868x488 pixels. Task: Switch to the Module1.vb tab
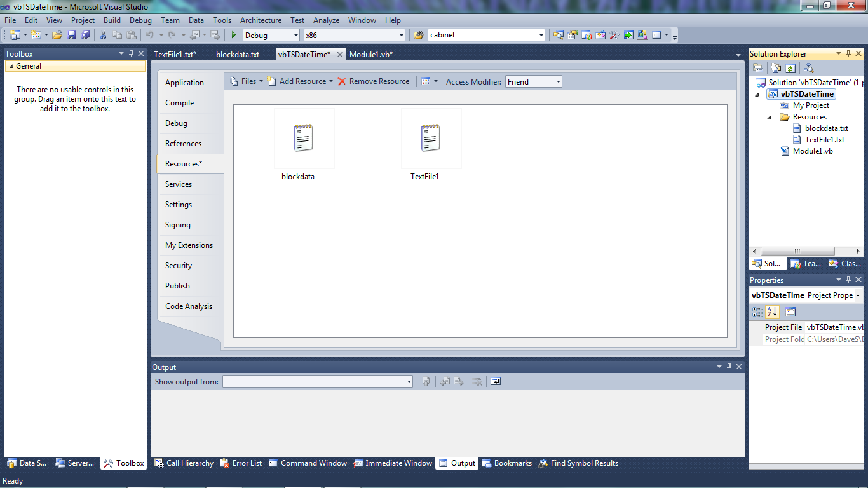[x=370, y=55]
